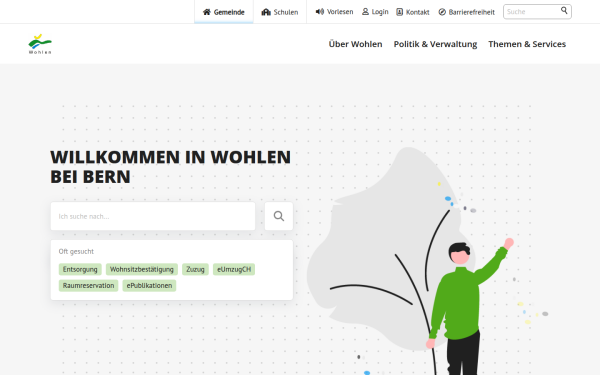Click the large search button with magnifier
The image size is (600, 375).
click(x=279, y=216)
